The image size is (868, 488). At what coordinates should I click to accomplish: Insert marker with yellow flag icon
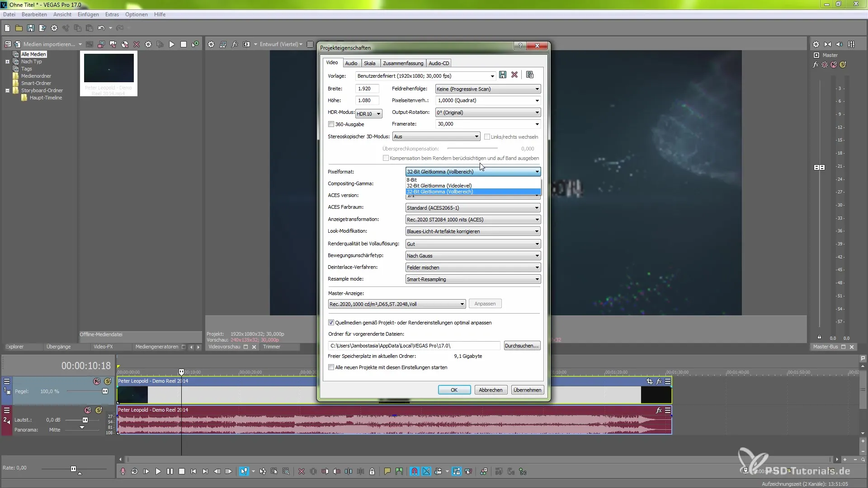(387, 471)
